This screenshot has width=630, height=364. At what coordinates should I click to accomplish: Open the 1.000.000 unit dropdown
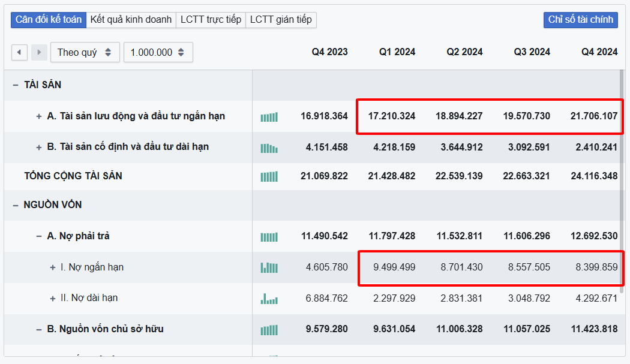(158, 52)
